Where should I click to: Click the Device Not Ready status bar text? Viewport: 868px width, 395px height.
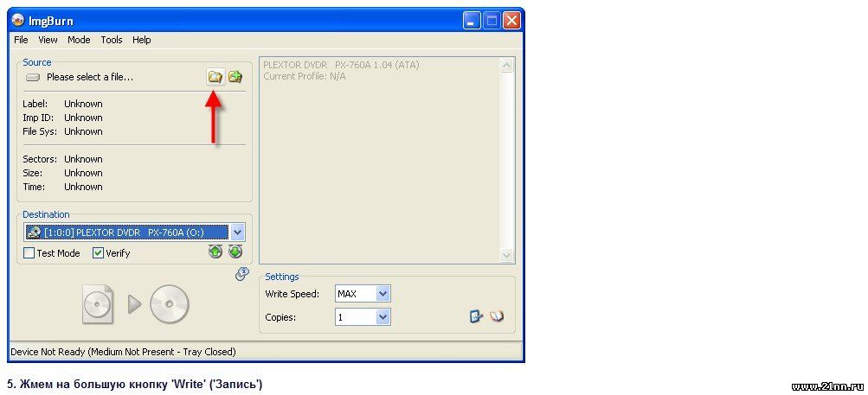coord(123,352)
